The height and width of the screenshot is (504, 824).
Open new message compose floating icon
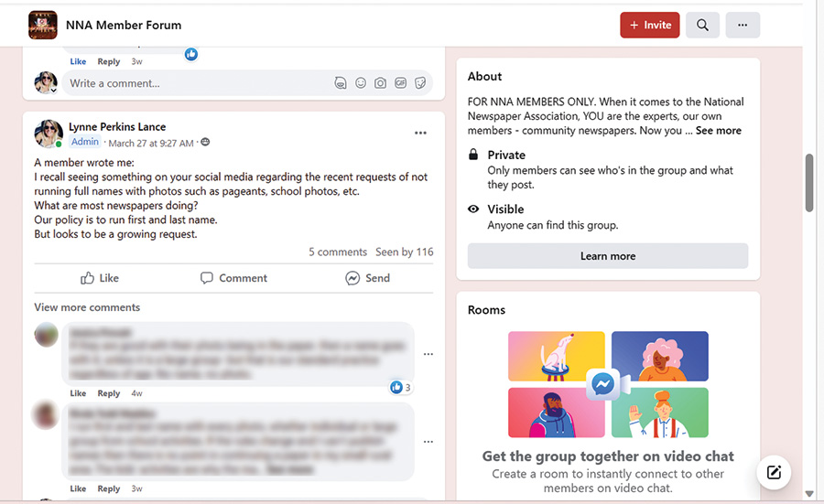(x=774, y=473)
